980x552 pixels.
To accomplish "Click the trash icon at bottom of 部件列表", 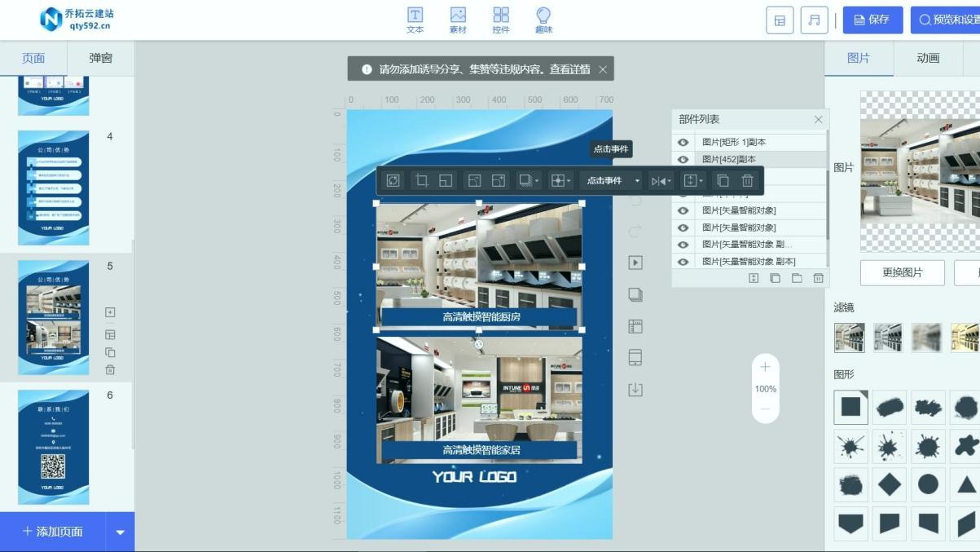I will pos(818,278).
